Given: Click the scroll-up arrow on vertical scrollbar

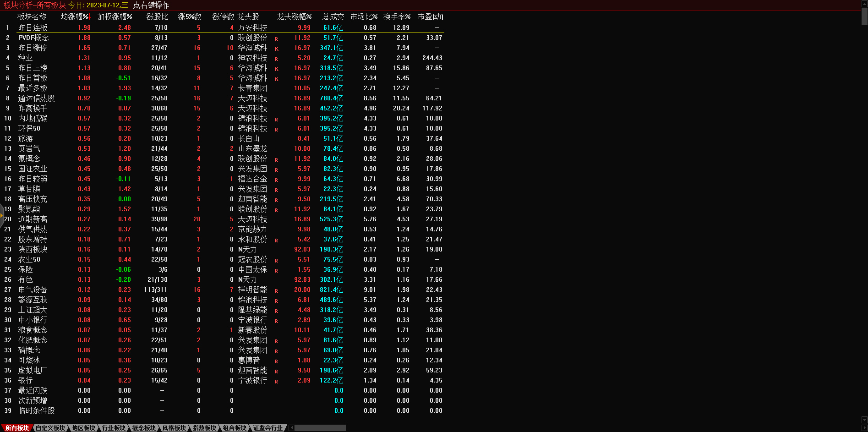Looking at the screenshot, I should 864,3.
